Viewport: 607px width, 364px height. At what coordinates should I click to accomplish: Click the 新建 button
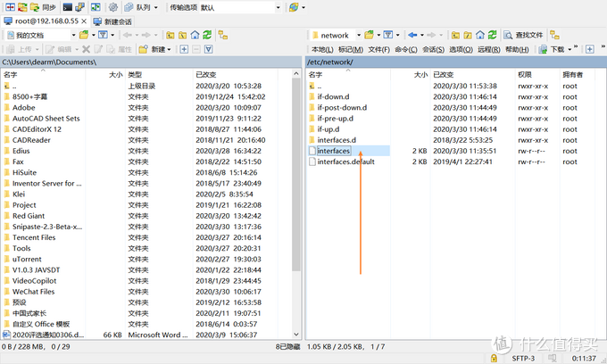(152, 49)
